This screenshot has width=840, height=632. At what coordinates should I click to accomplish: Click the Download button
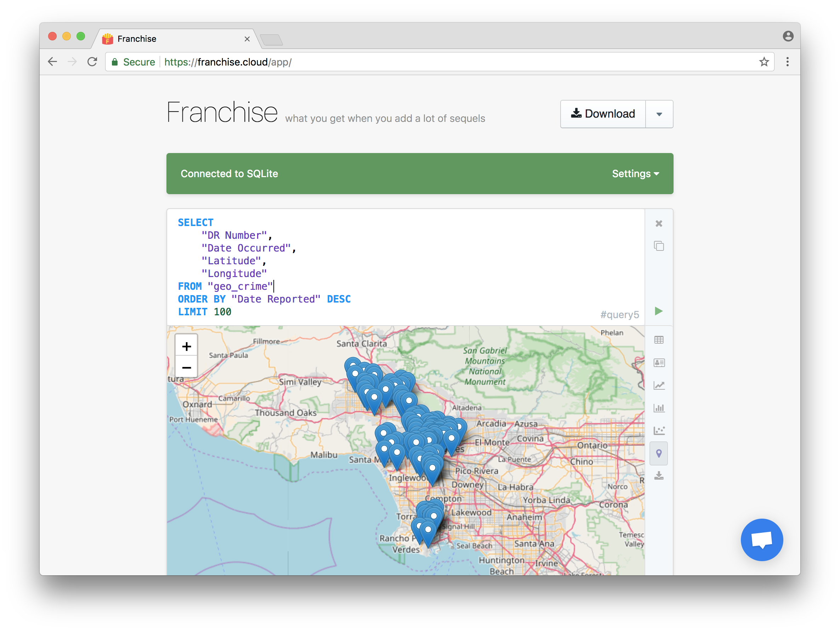point(603,114)
